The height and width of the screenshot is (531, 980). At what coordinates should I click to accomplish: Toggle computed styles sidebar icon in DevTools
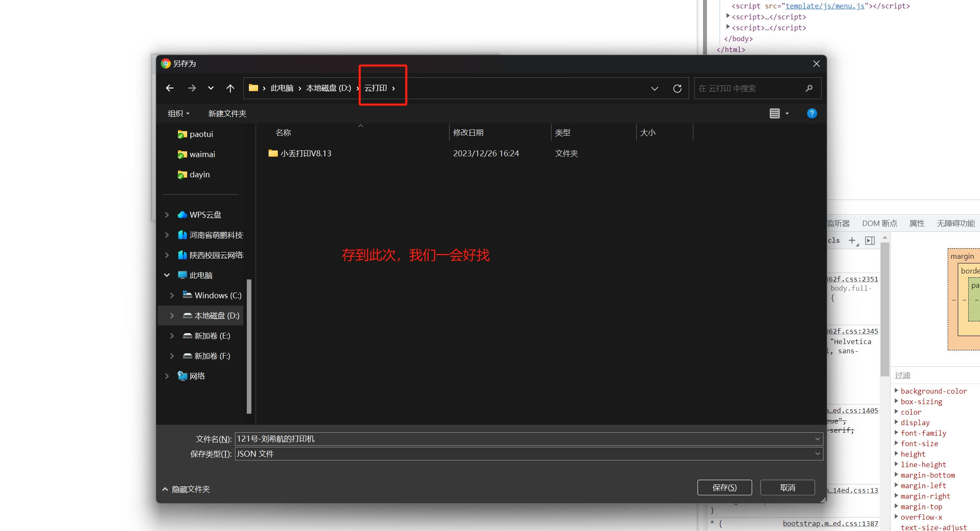point(870,240)
